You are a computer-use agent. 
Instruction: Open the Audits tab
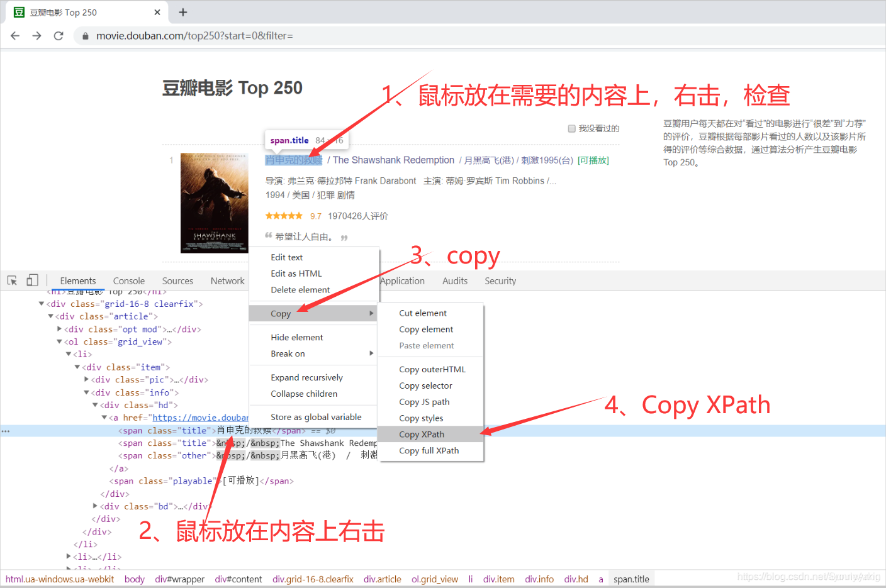455,280
